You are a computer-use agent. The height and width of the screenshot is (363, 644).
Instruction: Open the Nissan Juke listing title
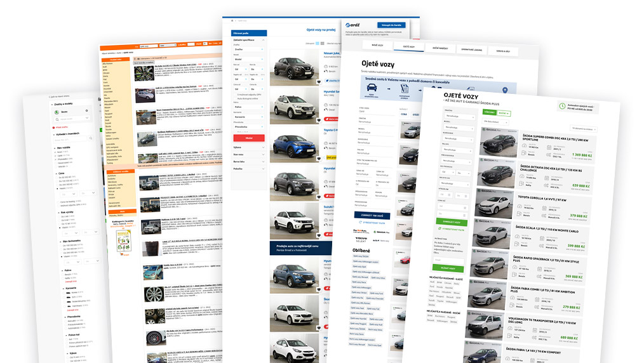click(332, 53)
